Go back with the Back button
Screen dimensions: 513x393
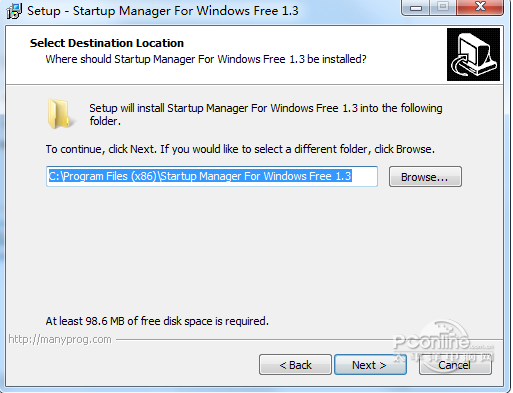pos(295,364)
